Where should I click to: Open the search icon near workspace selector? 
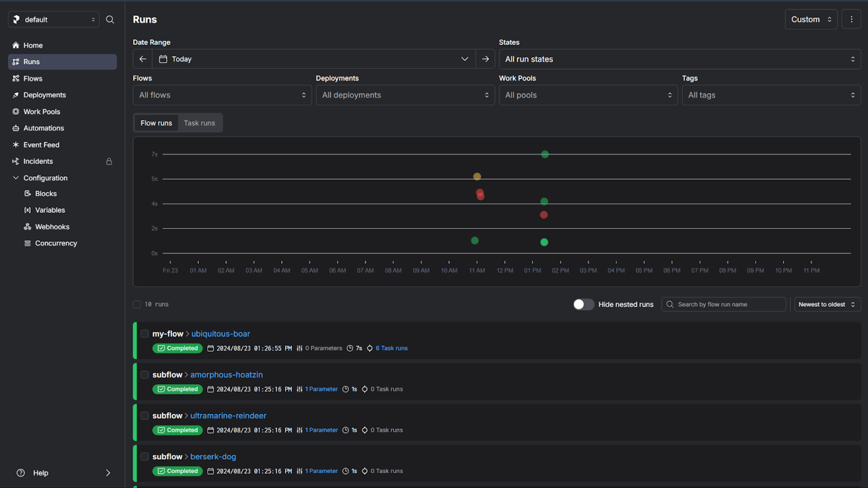coord(110,19)
